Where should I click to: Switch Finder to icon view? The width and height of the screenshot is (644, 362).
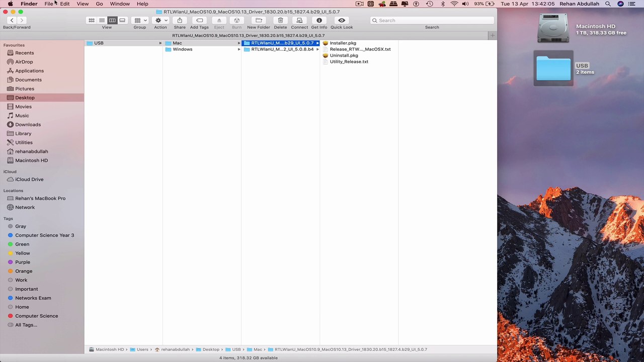pyautogui.click(x=92, y=21)
